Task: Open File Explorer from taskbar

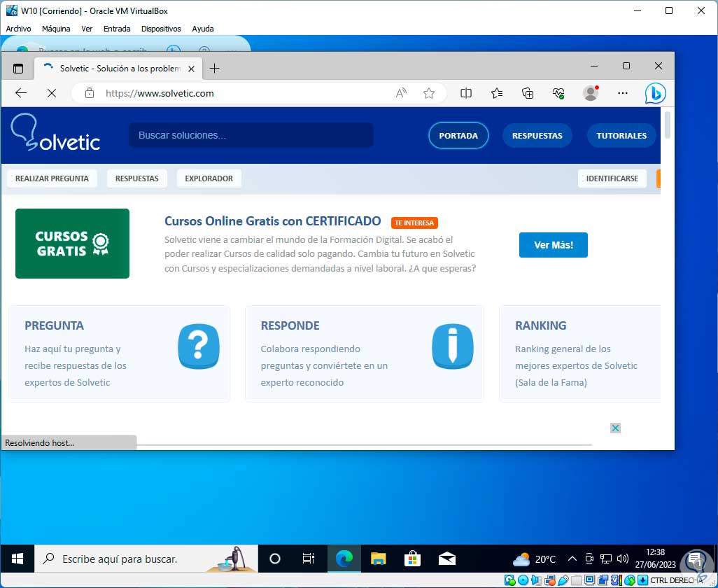Action: [x=378, y=559]
